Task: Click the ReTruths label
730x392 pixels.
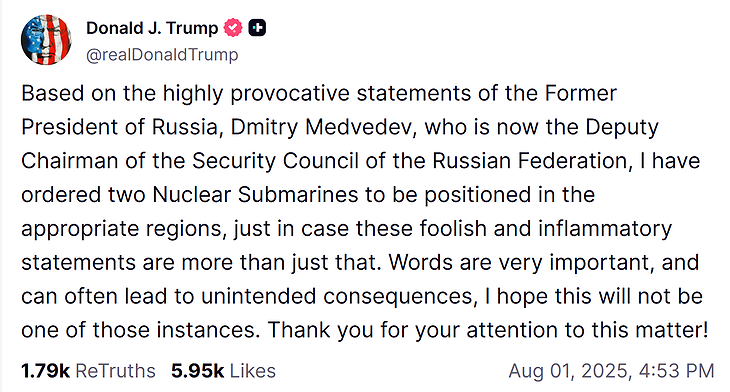Action: 115,371
